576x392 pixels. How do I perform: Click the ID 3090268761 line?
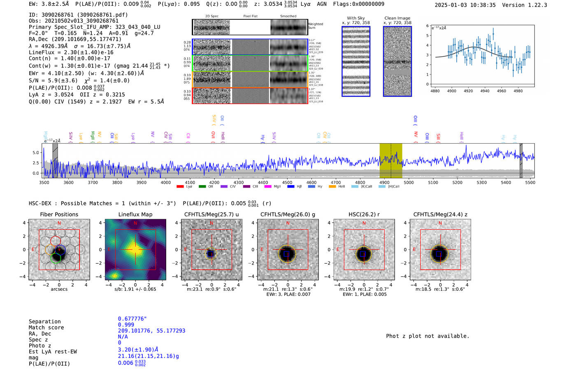78,15
